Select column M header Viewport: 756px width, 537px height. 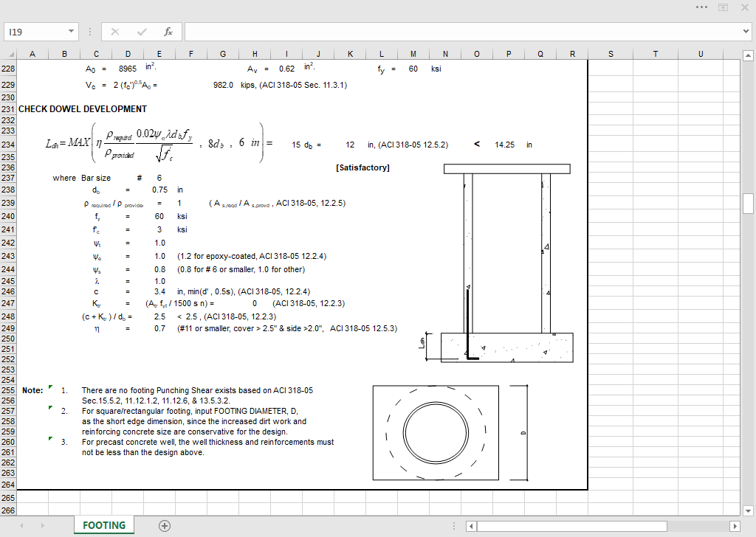coord(413,54)
